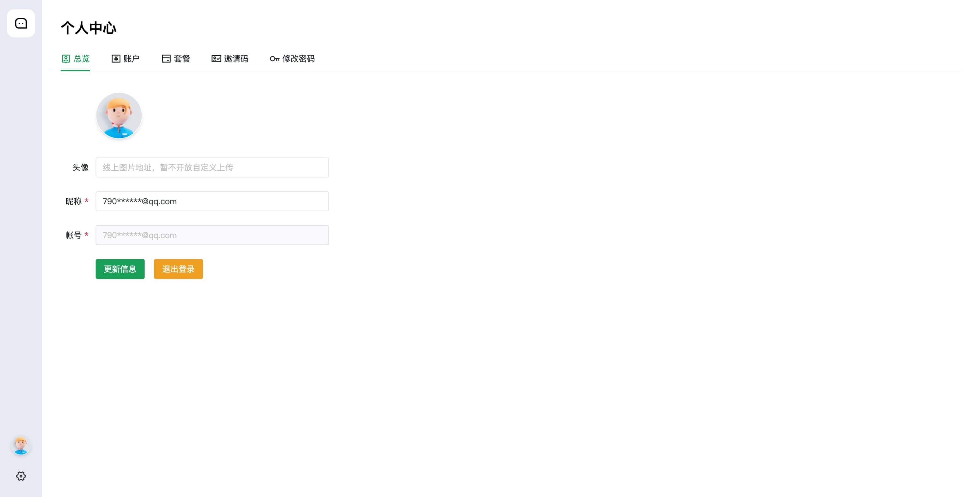Click the 个人中心 page heading
The width and height of the screenshot is (980, 497).
[x=89, y=28]
